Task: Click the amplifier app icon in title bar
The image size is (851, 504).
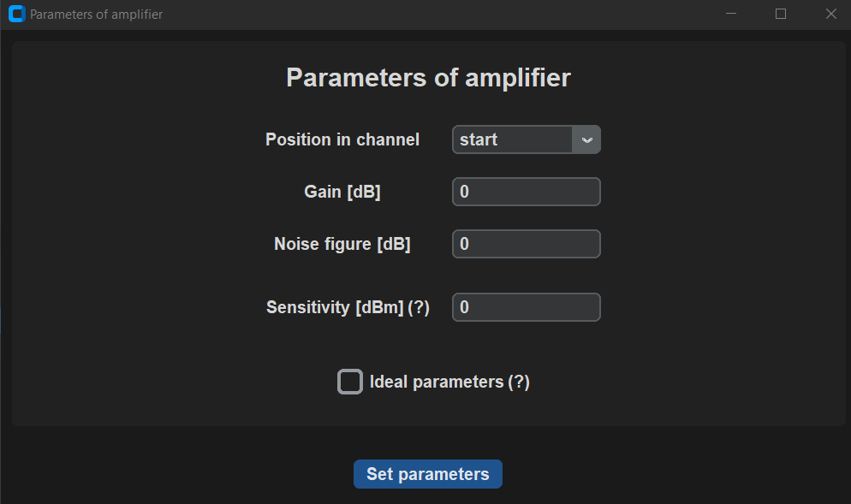Action: point(15,14)
